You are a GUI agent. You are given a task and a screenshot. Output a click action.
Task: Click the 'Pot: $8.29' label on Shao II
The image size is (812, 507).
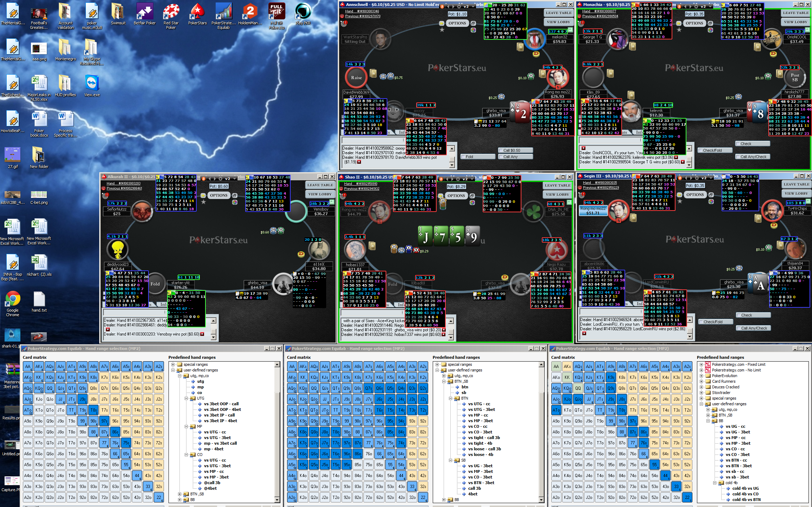click(456, 187)
